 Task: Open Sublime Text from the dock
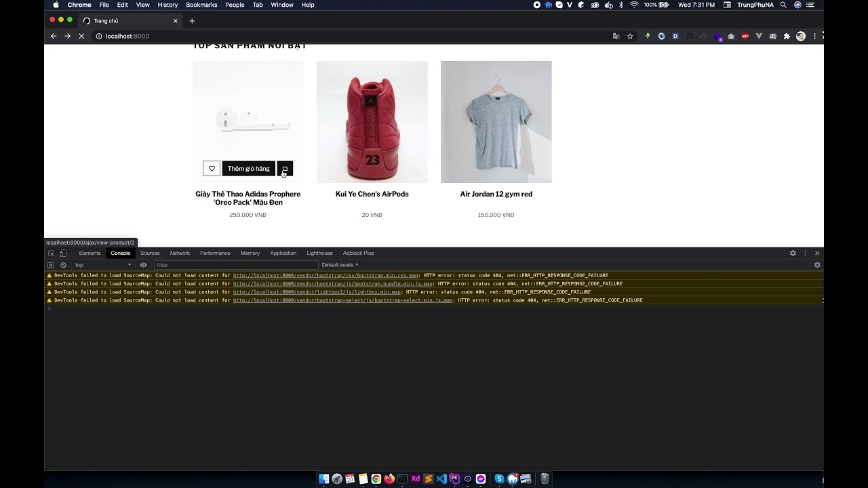[x=429, y=479]
